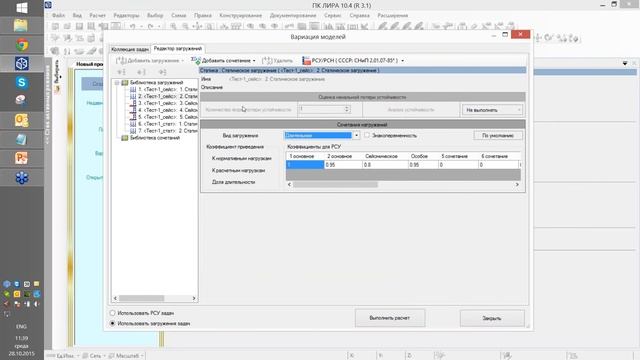Open Google Chrome from the taskbar

click(x=22, y=44)
